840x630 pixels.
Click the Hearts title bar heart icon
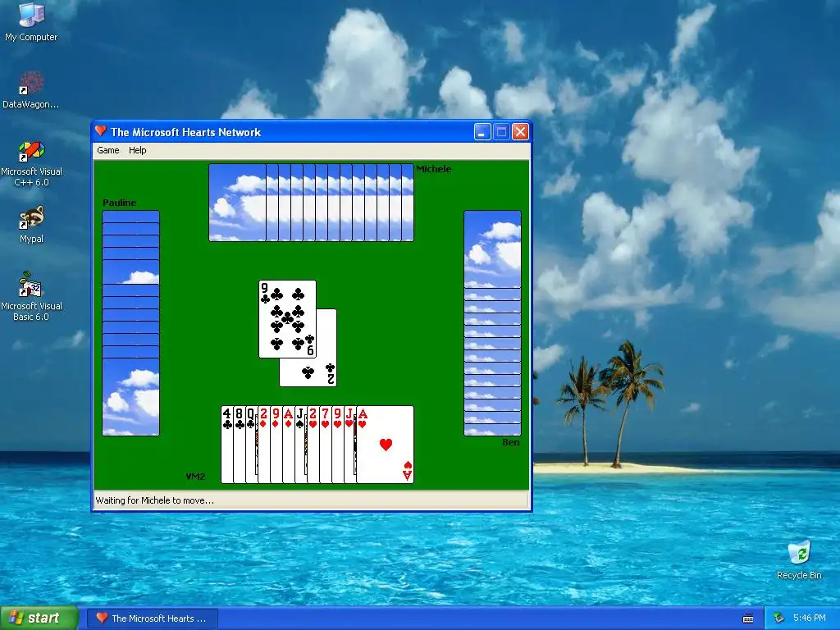point(101,131)
